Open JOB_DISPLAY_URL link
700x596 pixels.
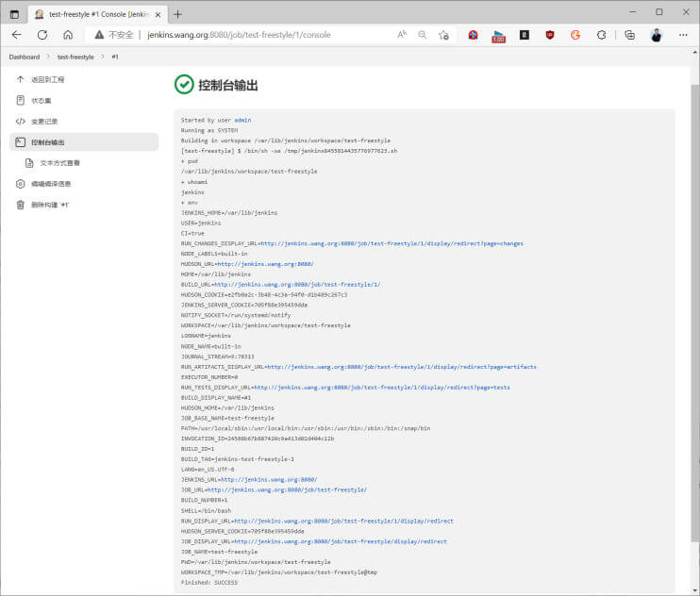[341, 541]
